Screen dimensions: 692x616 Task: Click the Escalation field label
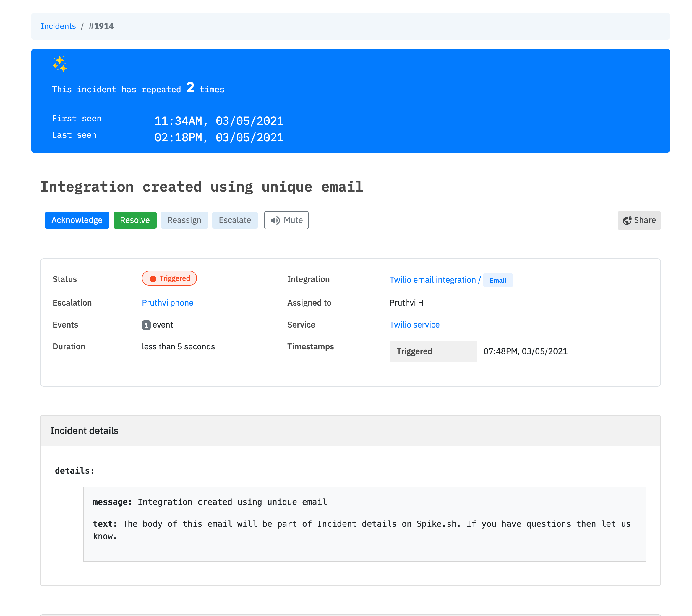pos(72,303)
